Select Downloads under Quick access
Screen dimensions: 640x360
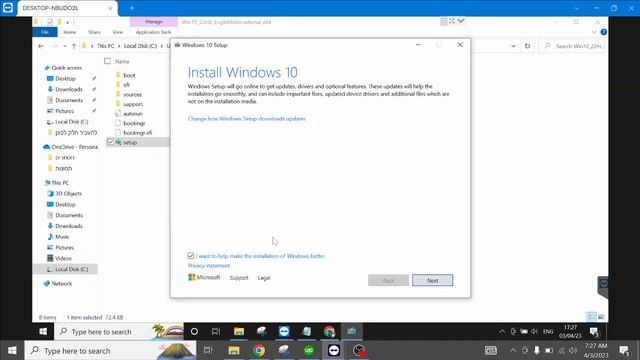pos(69,89)
